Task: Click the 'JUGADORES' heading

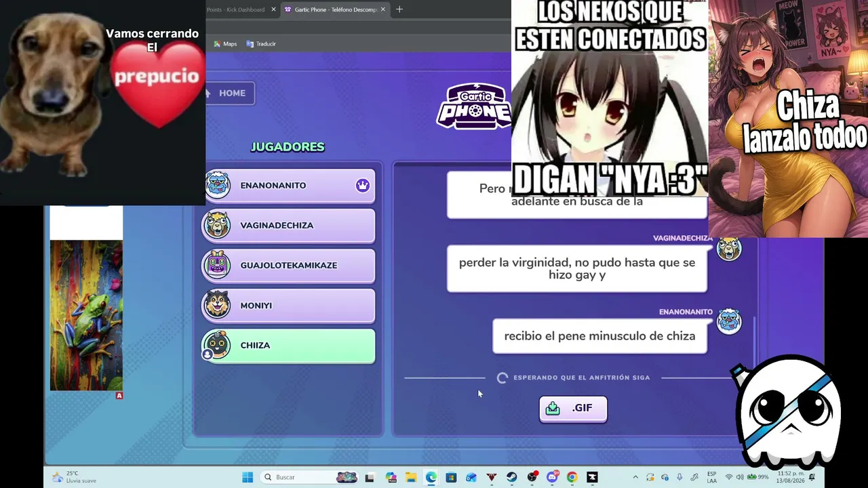Action: pos(288,147)
